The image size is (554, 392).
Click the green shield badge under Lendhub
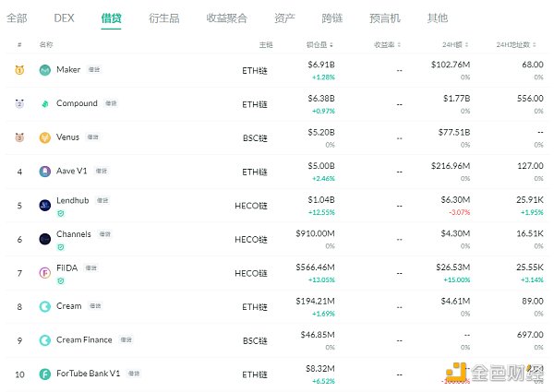[60, 213]
